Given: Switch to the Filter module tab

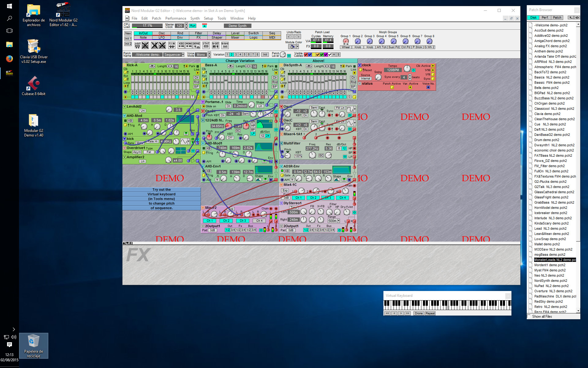Looking at the screenshot, I should pyautogui.click(x=198, y=33).
